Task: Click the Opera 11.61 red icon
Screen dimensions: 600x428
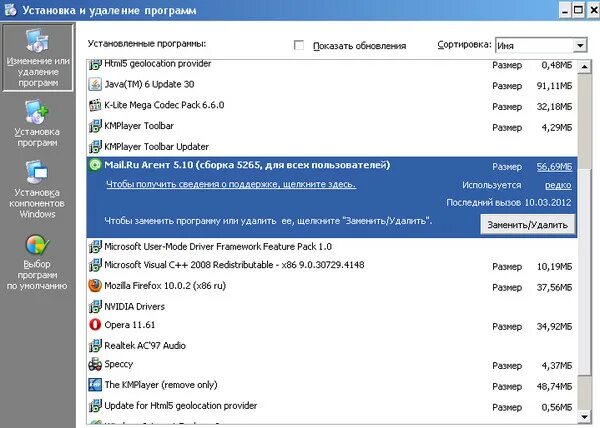Action: pyautogui.click(x=95, y=325)
